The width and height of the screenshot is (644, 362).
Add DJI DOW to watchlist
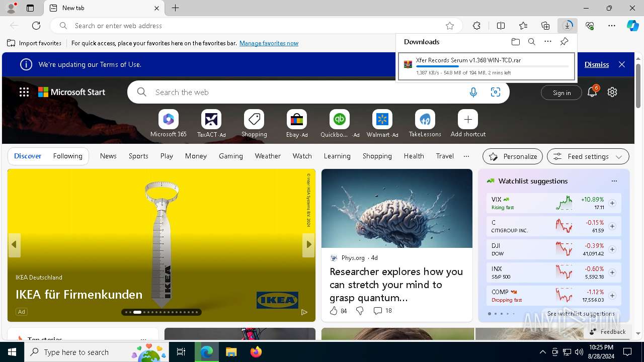tap(612, 249)
